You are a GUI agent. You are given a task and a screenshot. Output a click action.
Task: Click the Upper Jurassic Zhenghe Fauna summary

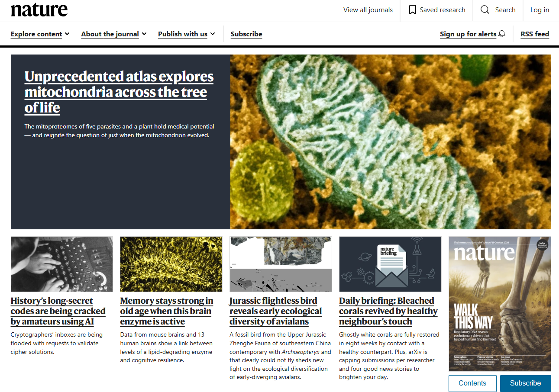(280, 356)
